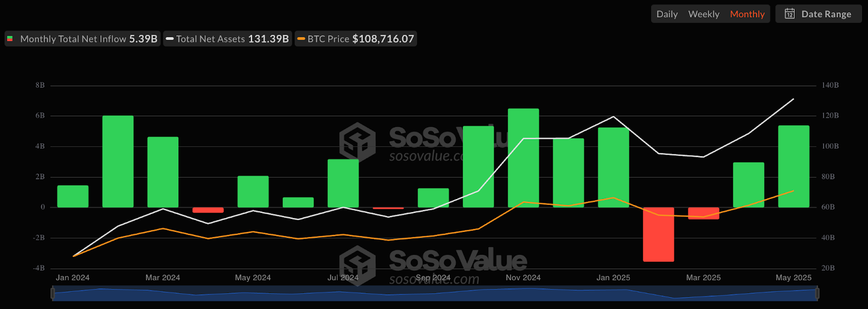Click the lower SoSoValue cube logo watermark

click(357, 265)
